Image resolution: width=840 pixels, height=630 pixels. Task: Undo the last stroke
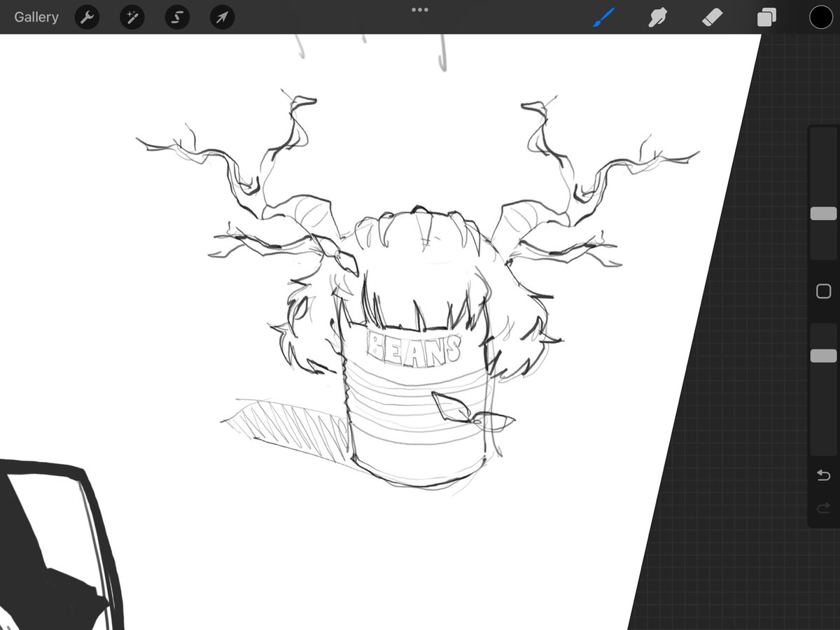click(x=824, y=476)
